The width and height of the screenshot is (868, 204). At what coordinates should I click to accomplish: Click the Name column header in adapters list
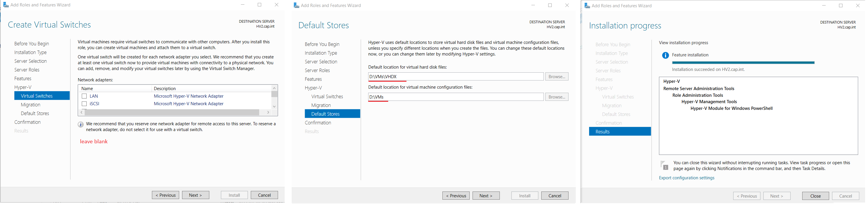pos(115,89)
